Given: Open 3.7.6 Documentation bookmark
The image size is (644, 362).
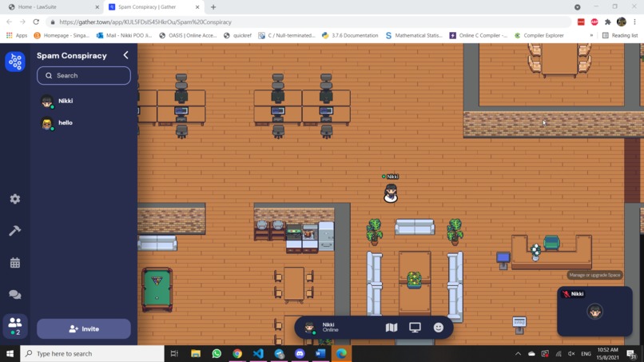Looking at the screenshot, I should coord(350,35).
